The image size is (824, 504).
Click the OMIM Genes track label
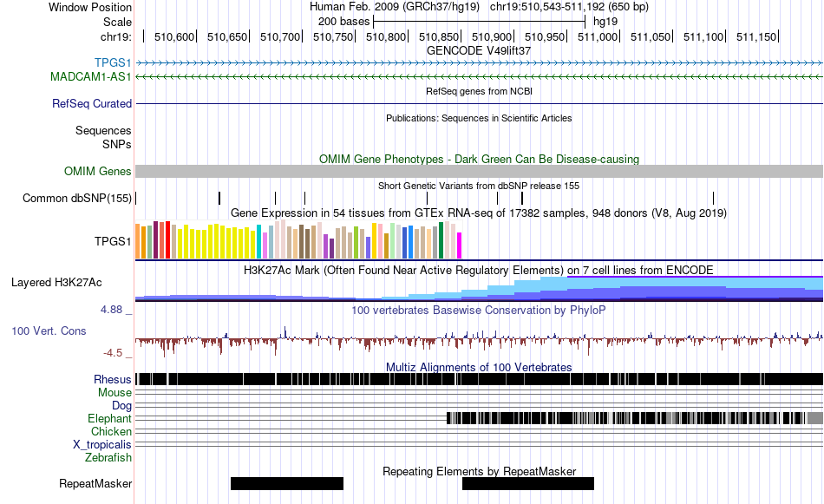(x=97, y=172)
